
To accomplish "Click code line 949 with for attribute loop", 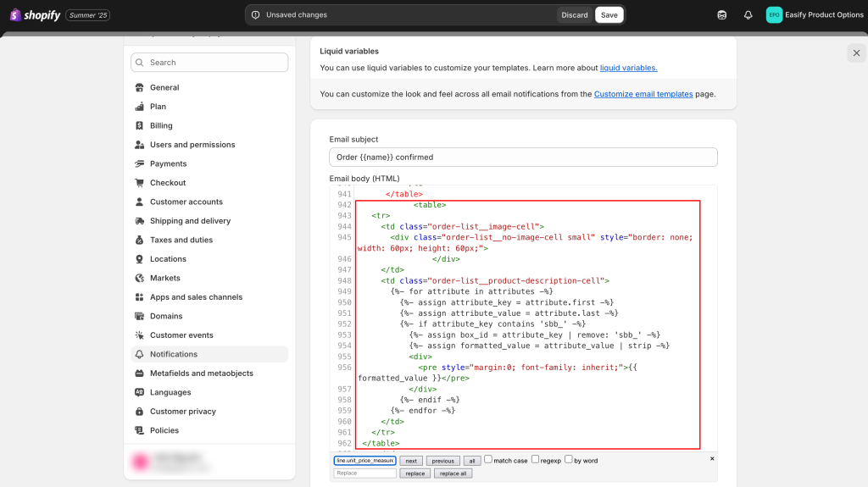I will tap(470, 291).
